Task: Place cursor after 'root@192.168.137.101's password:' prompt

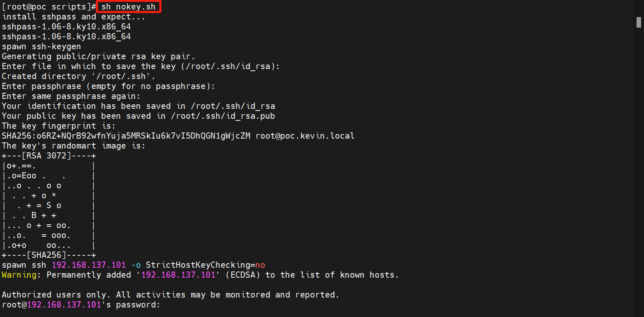Action: (162, 305)
